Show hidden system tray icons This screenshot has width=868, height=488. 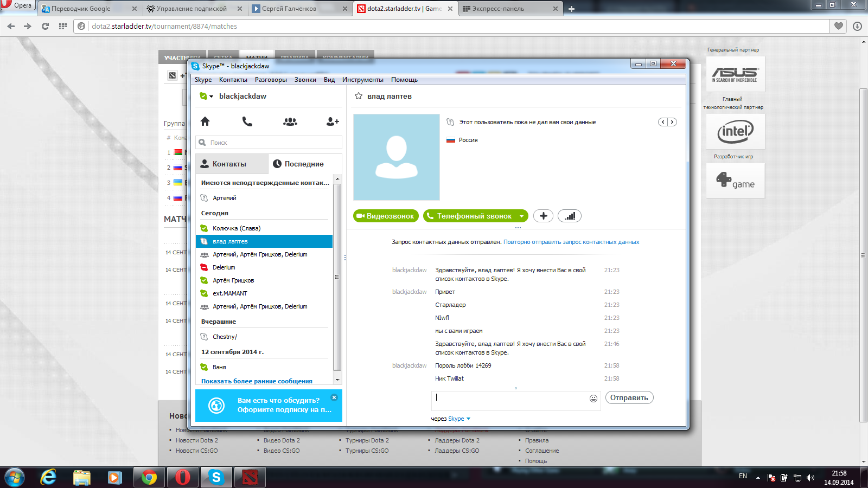758,478
